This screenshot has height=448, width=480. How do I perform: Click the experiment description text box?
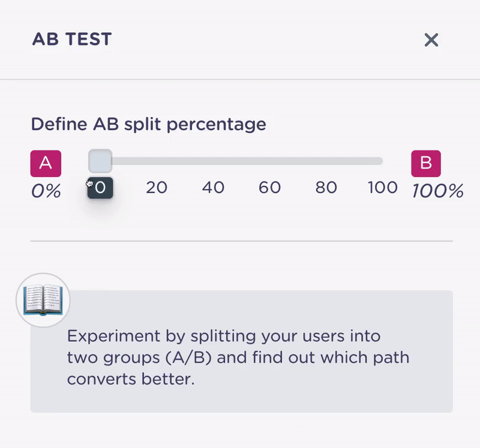pyautogui.click(x=242, y=351)
